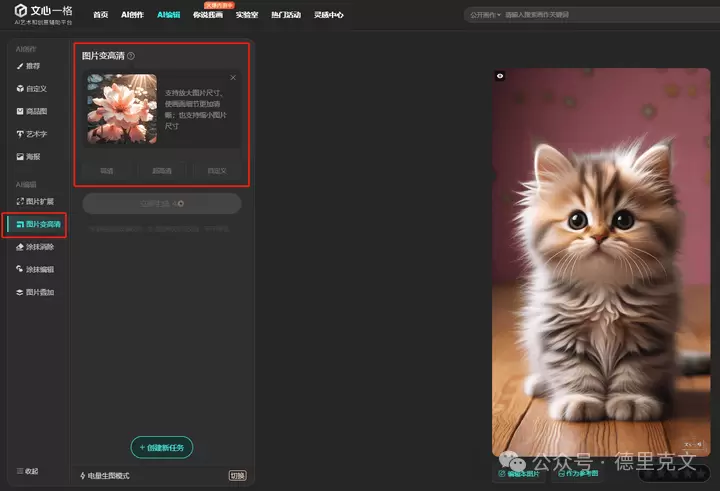Select the 涂抹消除 erase tool
The width and height of the screenshot is (720, 491).
tap(37, 246)
